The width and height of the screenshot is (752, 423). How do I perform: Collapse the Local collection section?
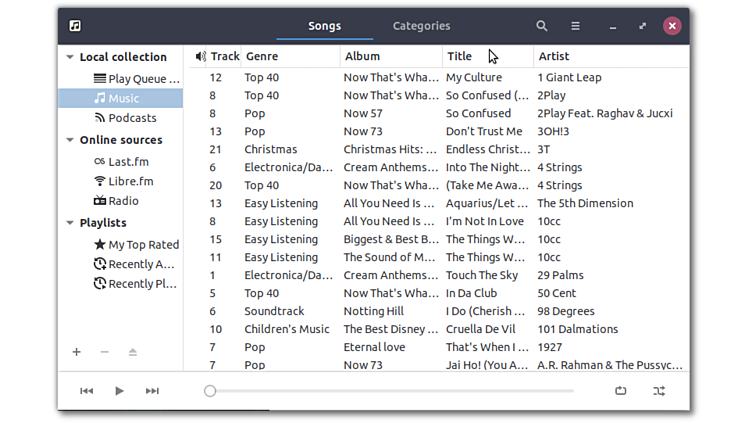click(69, 57)
